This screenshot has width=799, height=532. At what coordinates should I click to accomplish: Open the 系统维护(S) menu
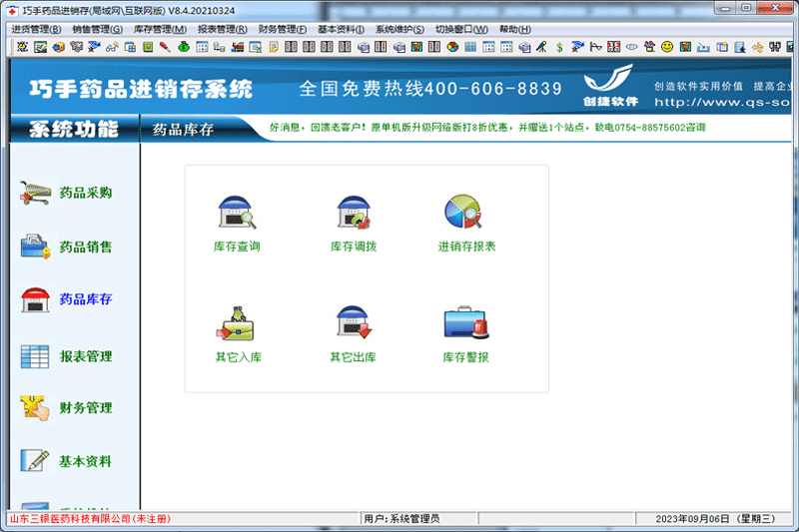click(x=400, y=30)
